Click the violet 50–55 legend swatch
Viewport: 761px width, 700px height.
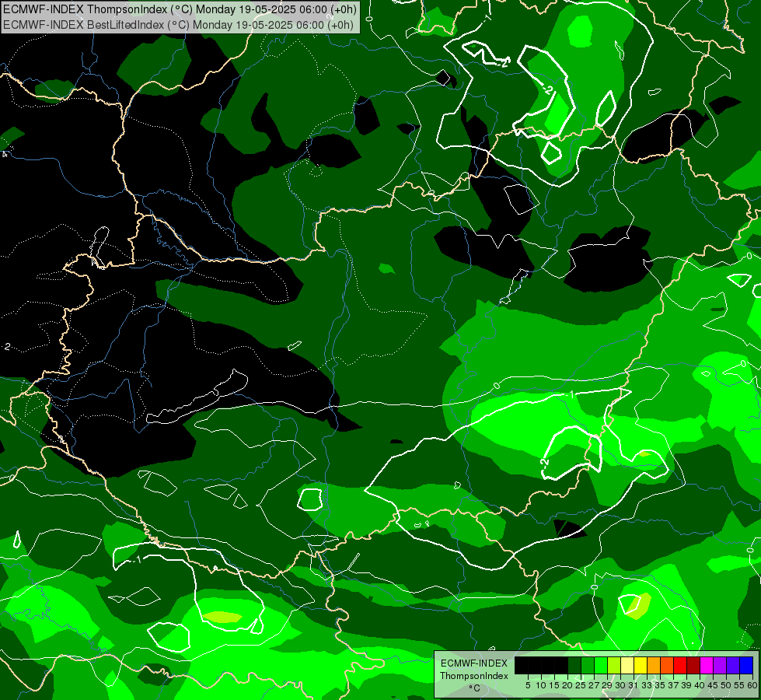733,665
